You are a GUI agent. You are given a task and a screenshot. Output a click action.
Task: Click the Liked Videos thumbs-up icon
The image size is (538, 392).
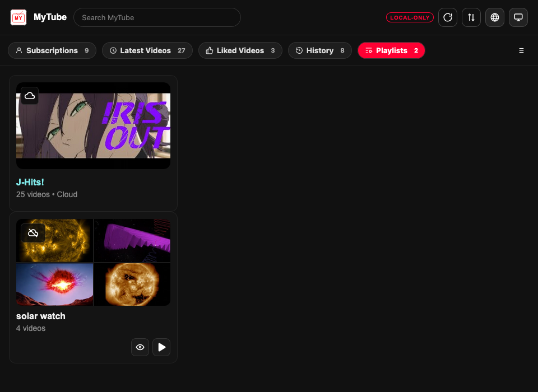tap(208, 50)
